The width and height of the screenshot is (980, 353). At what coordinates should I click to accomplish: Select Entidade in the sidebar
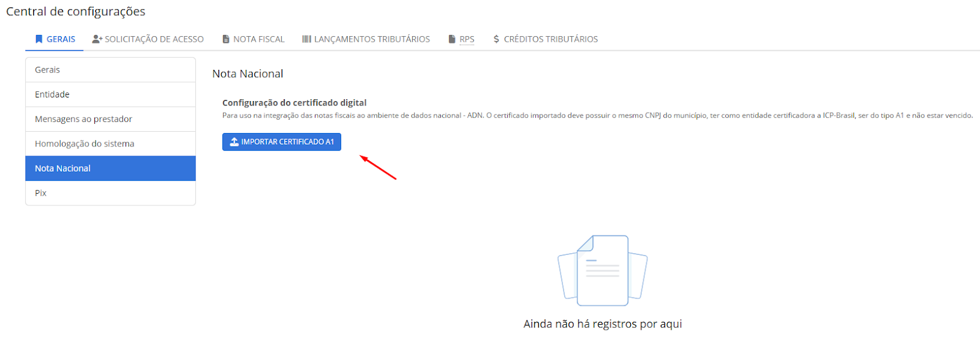110,94
